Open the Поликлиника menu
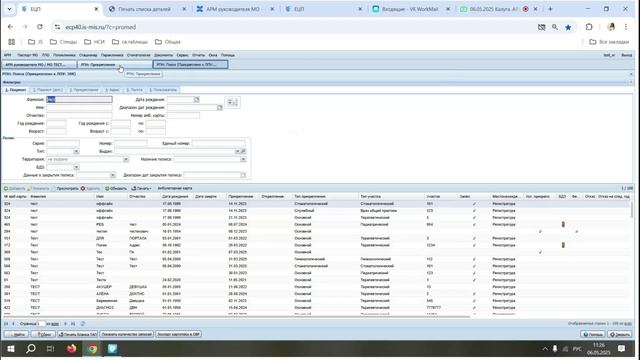The height and width of the screenshot is (360, 640). coord(64,55)
